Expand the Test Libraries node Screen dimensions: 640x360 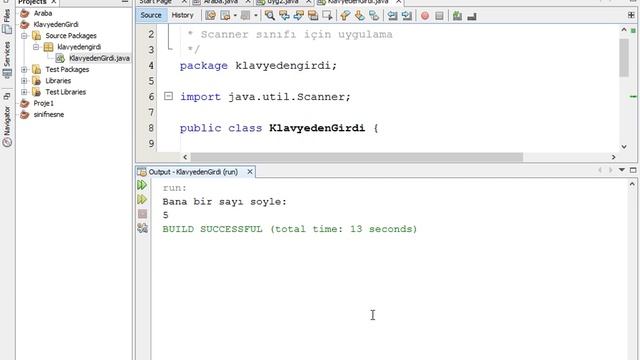24,92
